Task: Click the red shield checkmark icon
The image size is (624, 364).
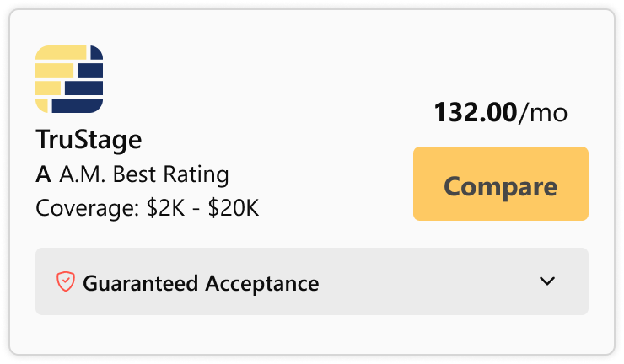Action: pos(66,281)
